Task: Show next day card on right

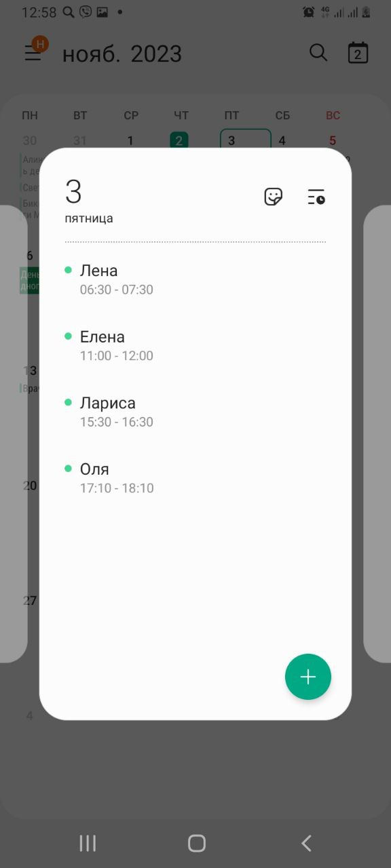Action: pyautogui.click(x=377, y=434)
